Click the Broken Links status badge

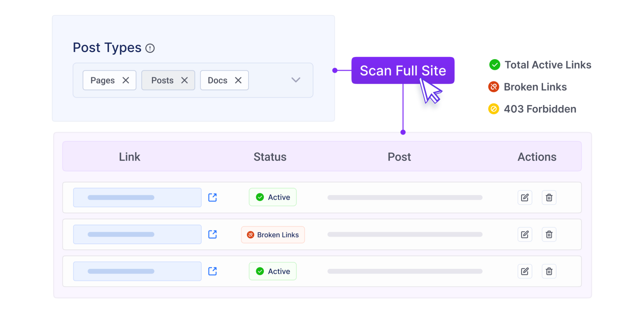pos(272,235)
